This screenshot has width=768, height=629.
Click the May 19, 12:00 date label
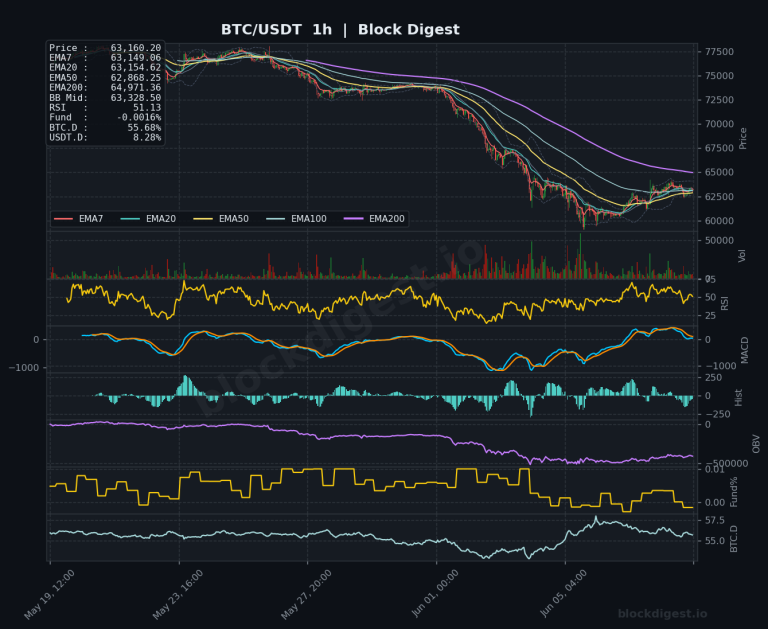click(x=49, y=595)
